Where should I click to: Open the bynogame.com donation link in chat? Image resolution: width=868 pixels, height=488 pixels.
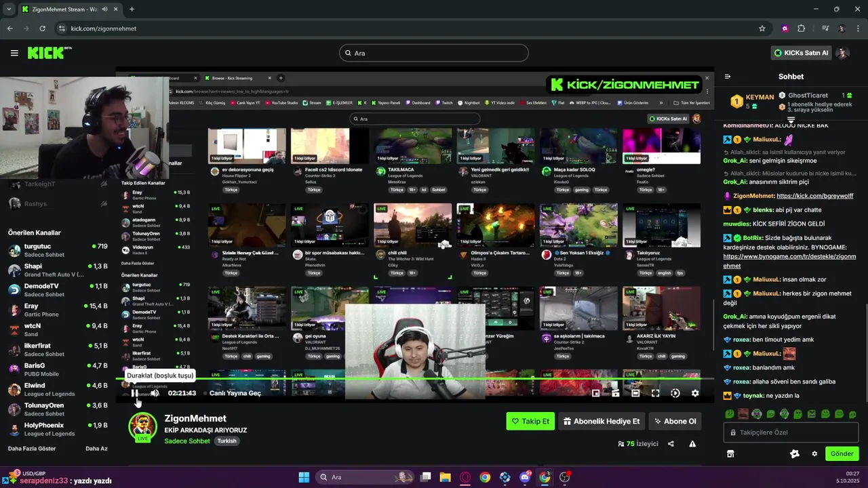pyautogui.click(x=789, y=261)
